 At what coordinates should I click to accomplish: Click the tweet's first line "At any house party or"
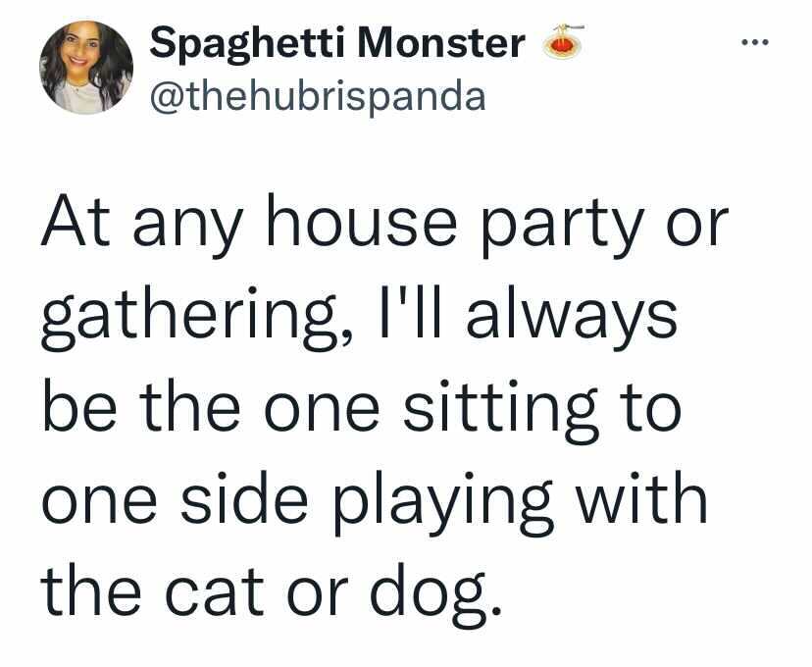tap(384, 226)
